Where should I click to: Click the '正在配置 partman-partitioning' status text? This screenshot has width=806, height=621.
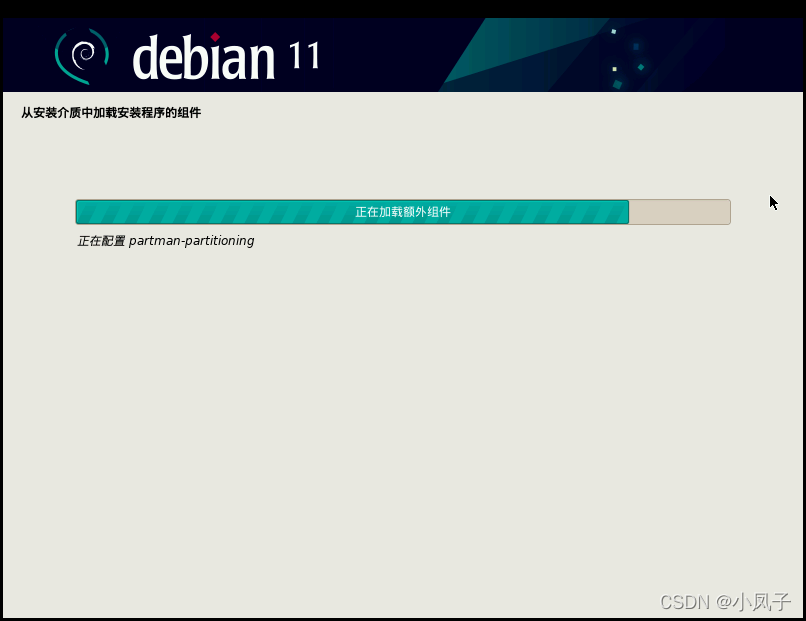pos(166,241)
